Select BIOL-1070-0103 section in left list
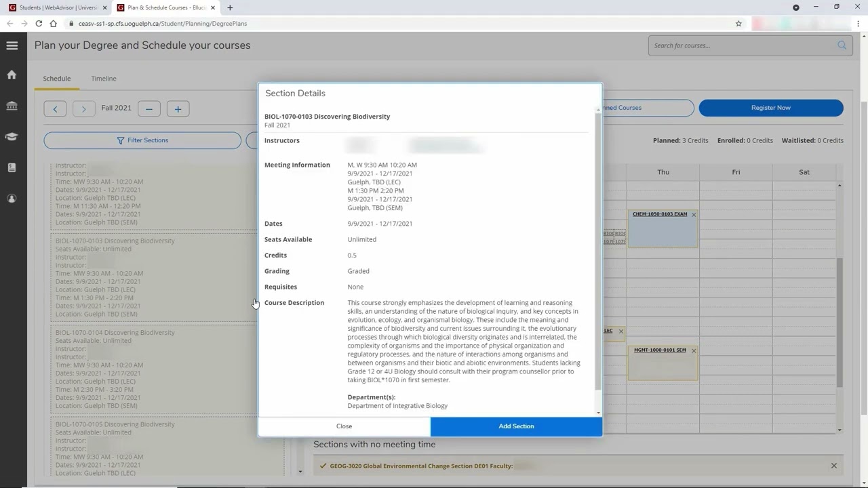The height and width of the screenshot is (488, 868). [x=153, y=277]
